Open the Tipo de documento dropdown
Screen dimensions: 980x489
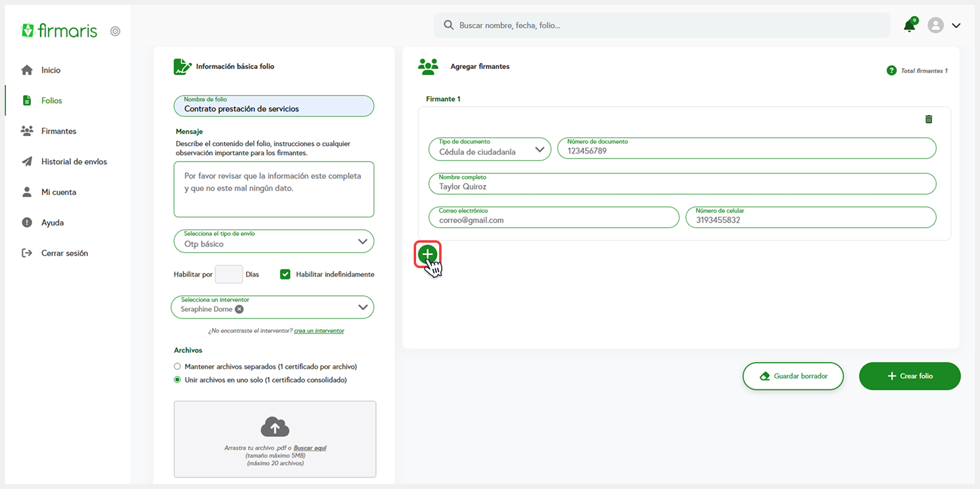pos(539,149)
